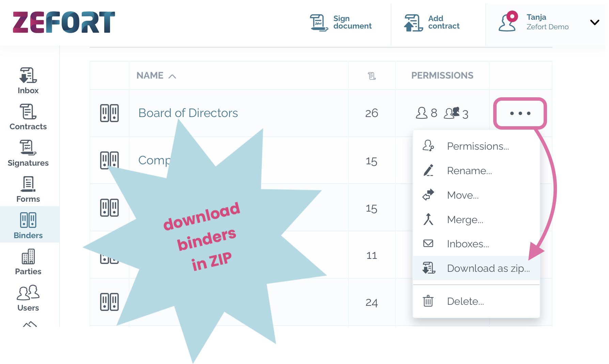Choose Rename... from the context menu

click(476, 170)
